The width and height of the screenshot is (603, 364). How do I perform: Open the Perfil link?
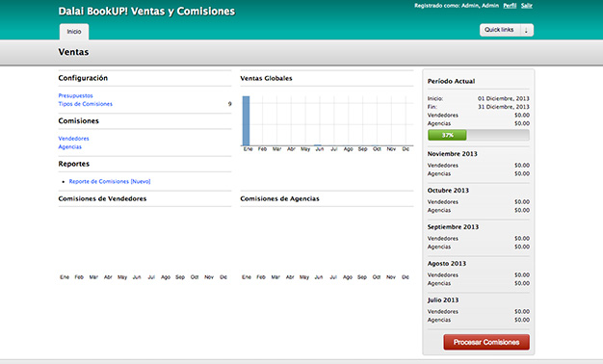510,6
